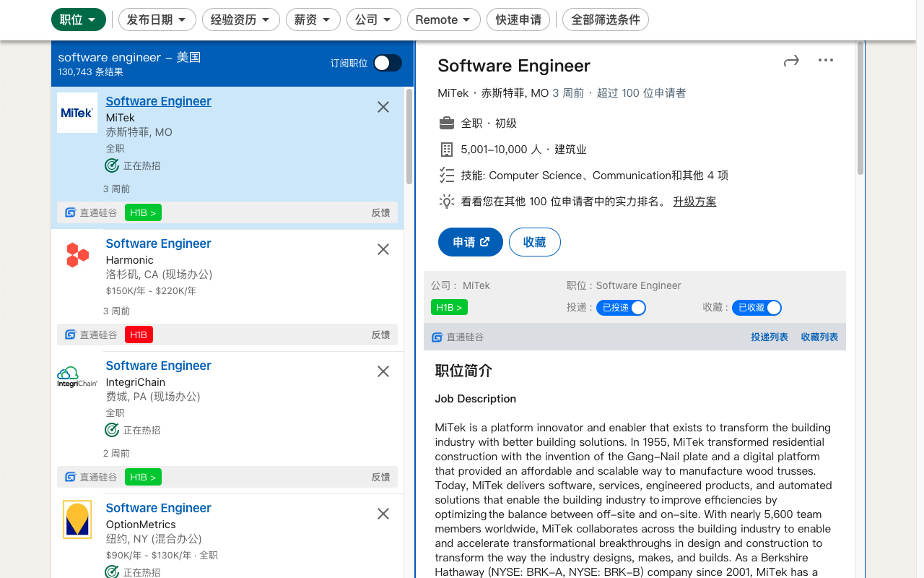
Task: Click the share arrow icon in job details
Action: (791, 61)
